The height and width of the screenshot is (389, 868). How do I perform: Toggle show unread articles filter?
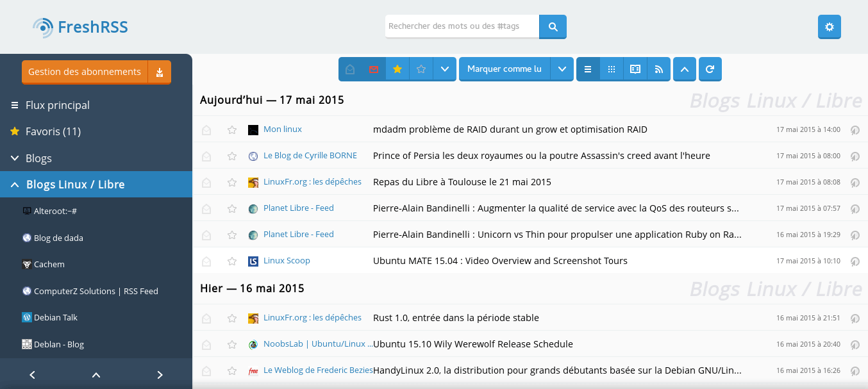point(374,69)
